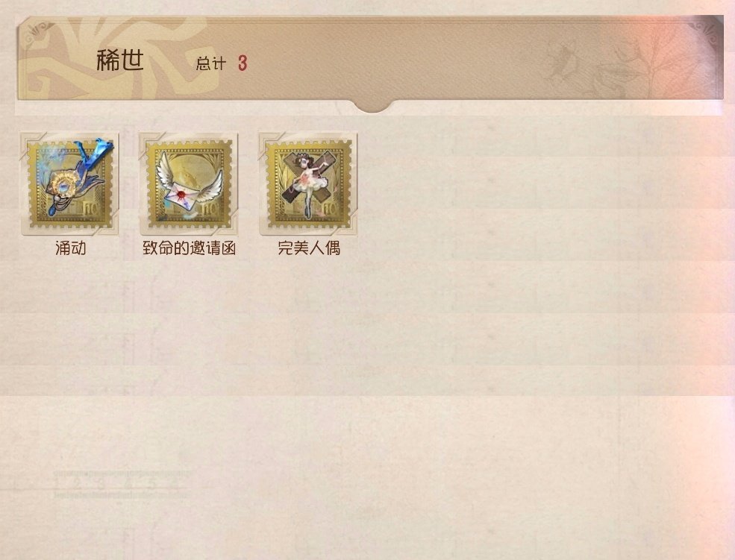Click the ornament in the header's top-left corner
Image resolution: width=735 pixels, height=560 pixels.
point(37,33)
